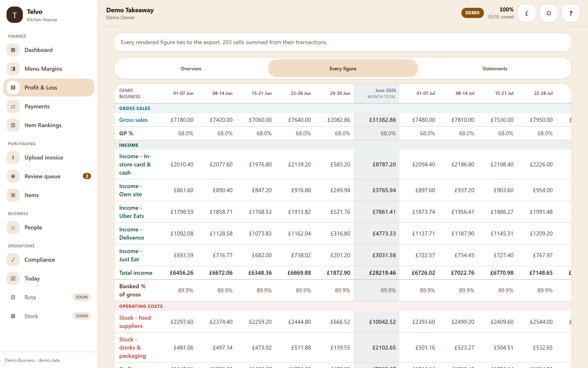The width and height of the screenshot is (588, 368).
Task: Open the currency pound button
Action: pyautogui.click(x=527, y=13)
